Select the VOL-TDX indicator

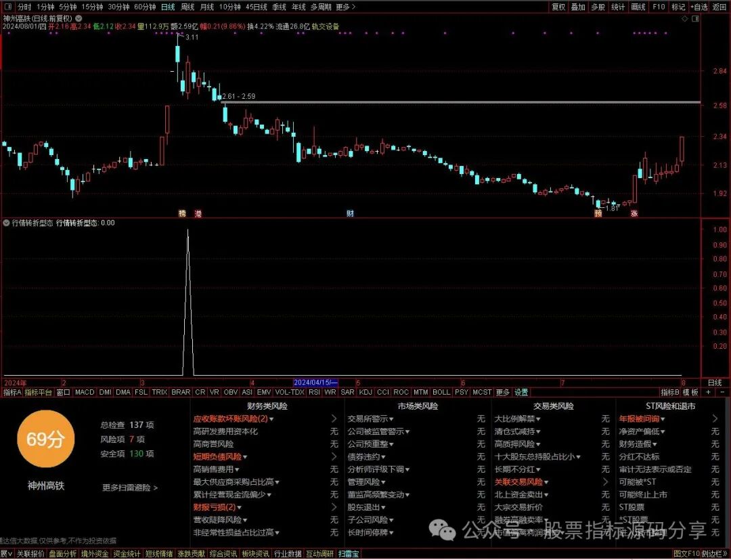(x=290, y=393)
